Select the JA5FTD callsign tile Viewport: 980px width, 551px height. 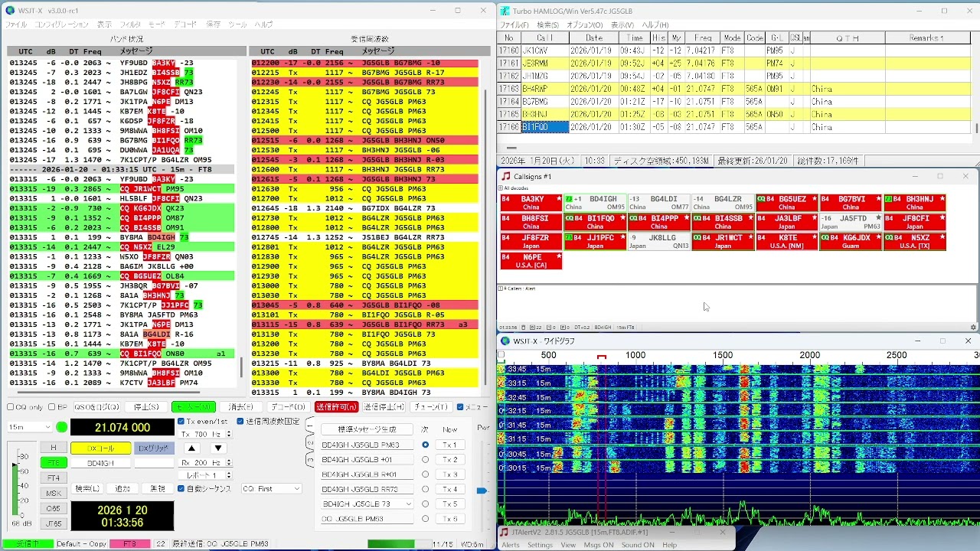click(850, 222)
